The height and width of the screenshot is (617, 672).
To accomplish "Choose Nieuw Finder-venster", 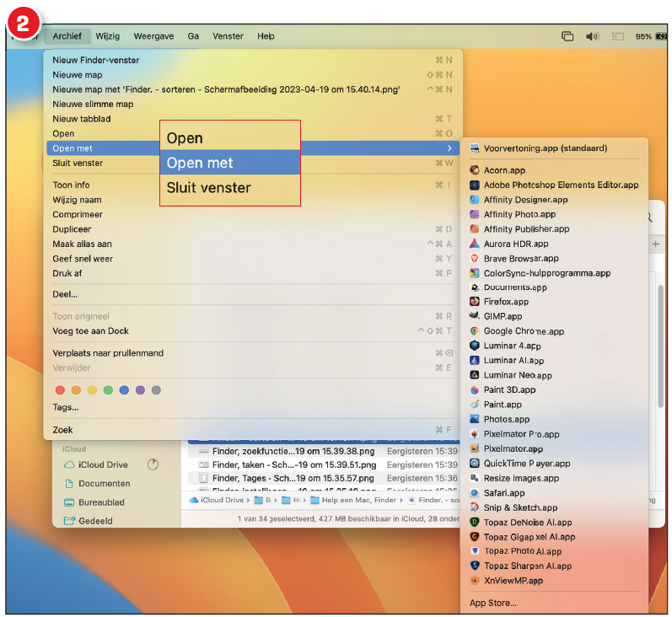I will click(x=253, y=60).
